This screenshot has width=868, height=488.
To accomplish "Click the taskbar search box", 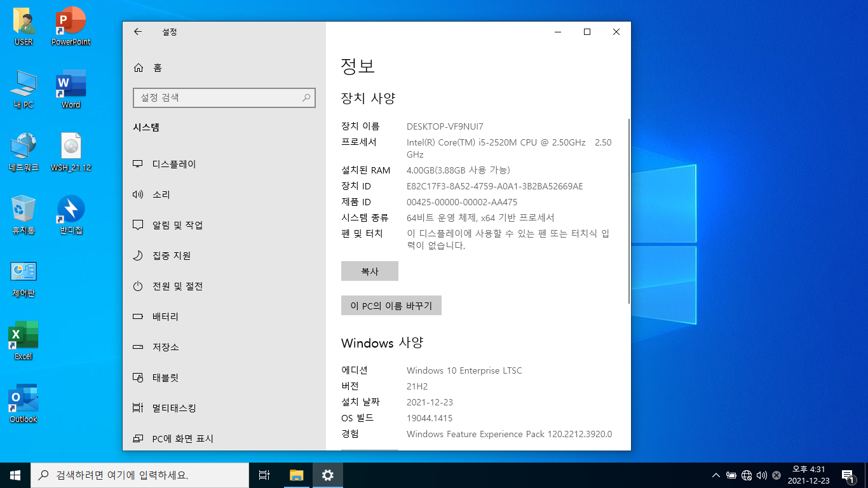I will pyautogui.click(x=140, y=475).
